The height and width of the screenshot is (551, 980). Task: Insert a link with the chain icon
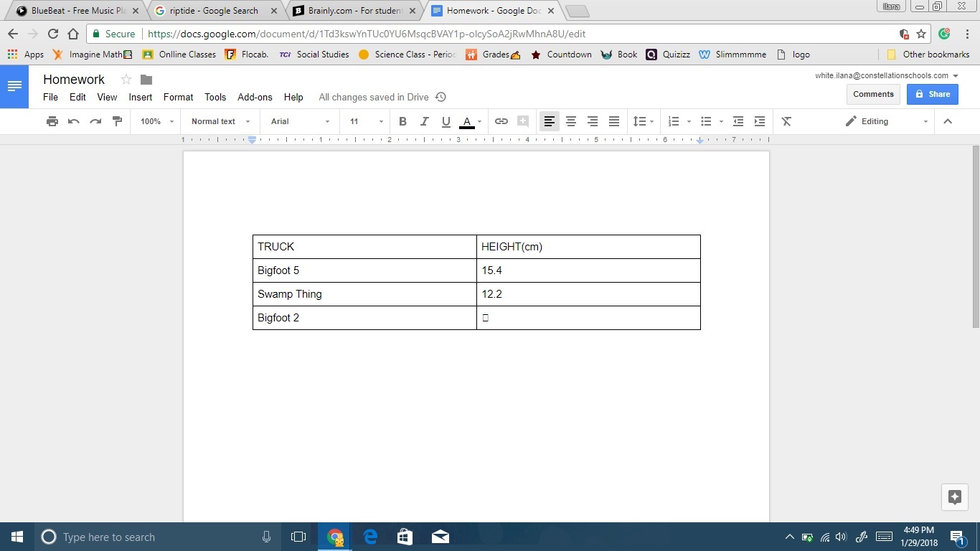point(501,121)
